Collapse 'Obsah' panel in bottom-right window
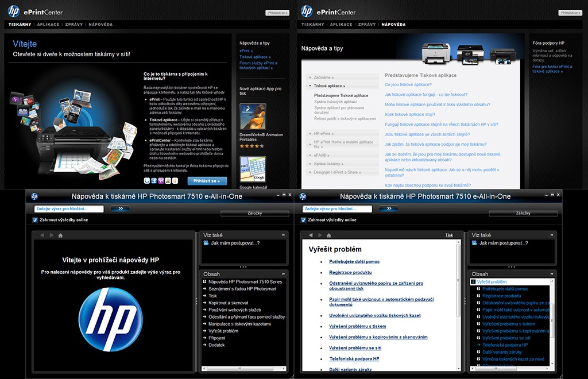 552,274
